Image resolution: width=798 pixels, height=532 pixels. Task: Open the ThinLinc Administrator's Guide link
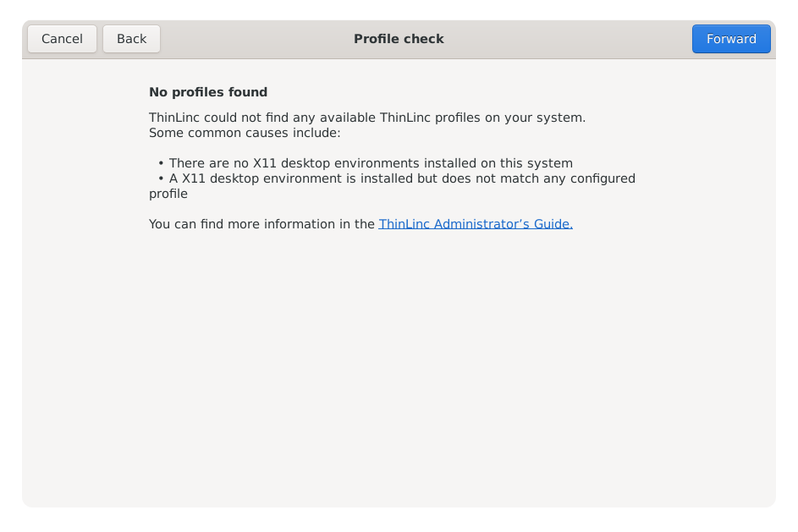coord(476,224)
